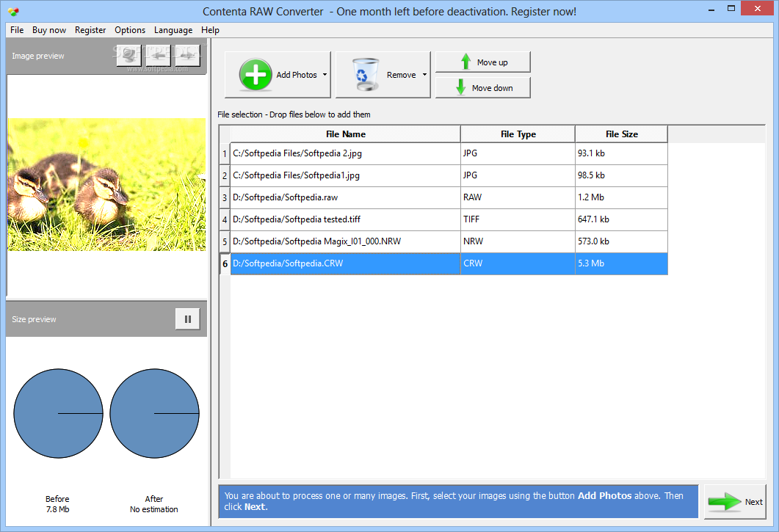Click the 98.5 kb file size cell
This screenshot has height=532, width=779.
[621, 175]
